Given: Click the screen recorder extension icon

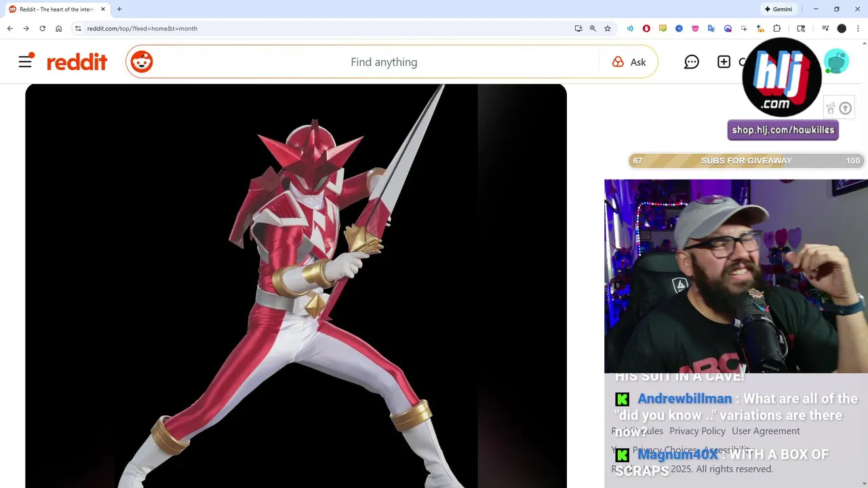Looking at the screenshot, I should coord(728,28).
